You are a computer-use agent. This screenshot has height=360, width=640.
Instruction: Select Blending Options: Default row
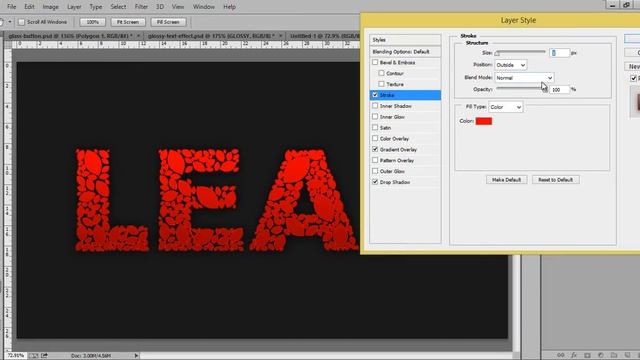pos(405,52)
